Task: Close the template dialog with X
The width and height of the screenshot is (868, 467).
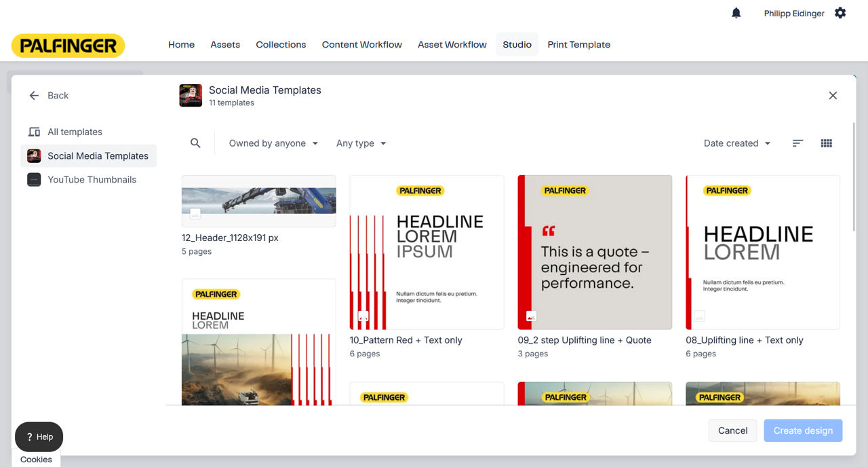Action: [x=833, y=96]
